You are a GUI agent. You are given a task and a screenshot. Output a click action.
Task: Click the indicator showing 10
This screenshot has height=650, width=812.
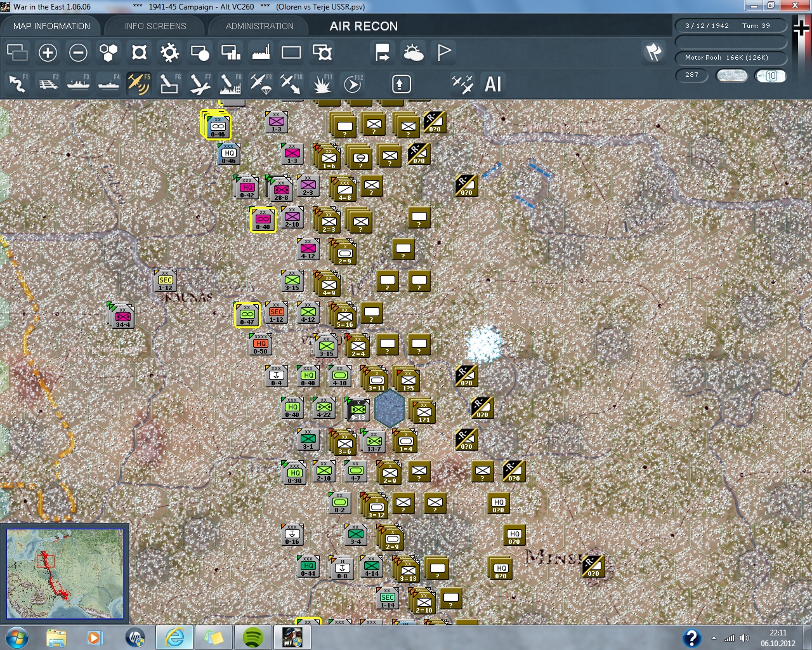click(771, 76)
